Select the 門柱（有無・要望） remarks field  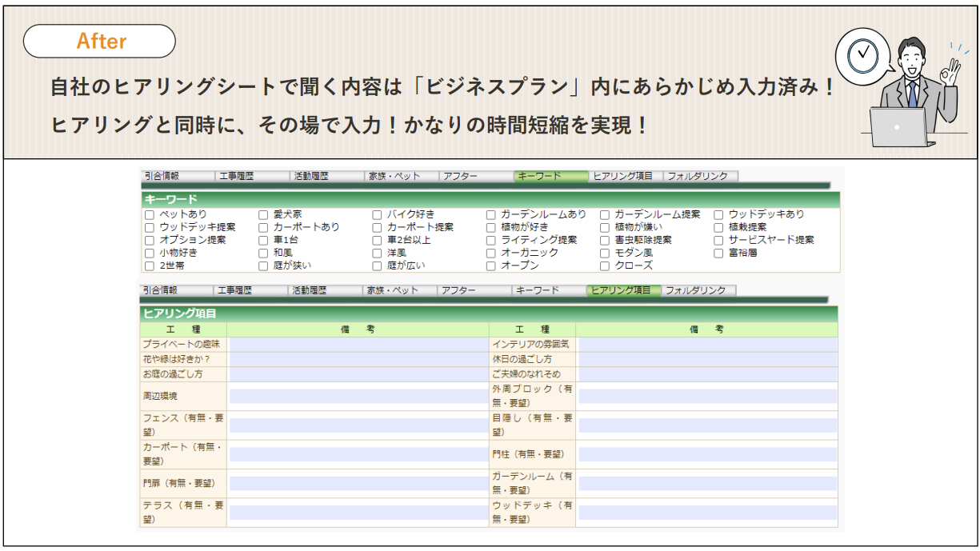[x=707, y=454]
